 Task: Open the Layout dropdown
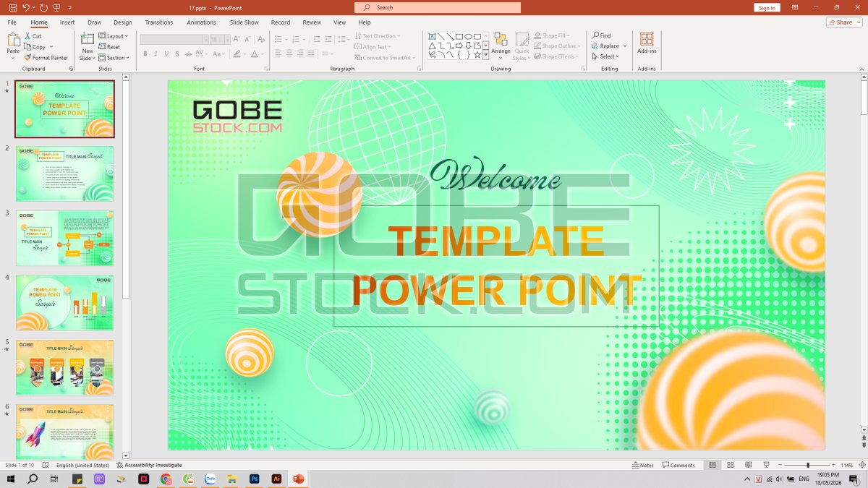coord(113,36)
